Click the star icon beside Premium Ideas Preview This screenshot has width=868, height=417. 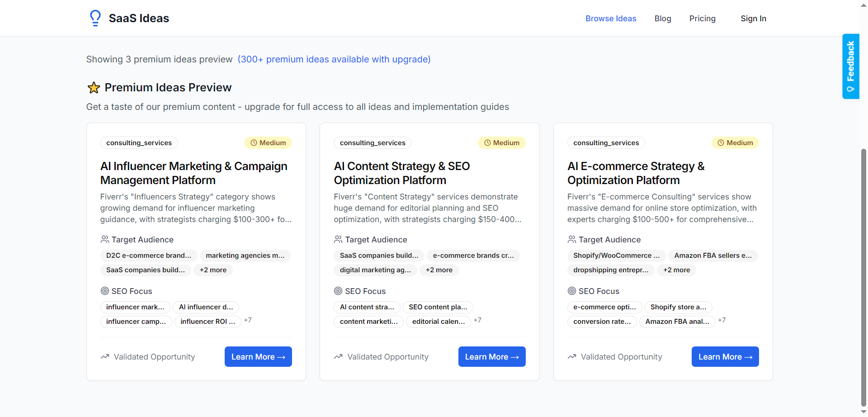(x=94, y=88)
